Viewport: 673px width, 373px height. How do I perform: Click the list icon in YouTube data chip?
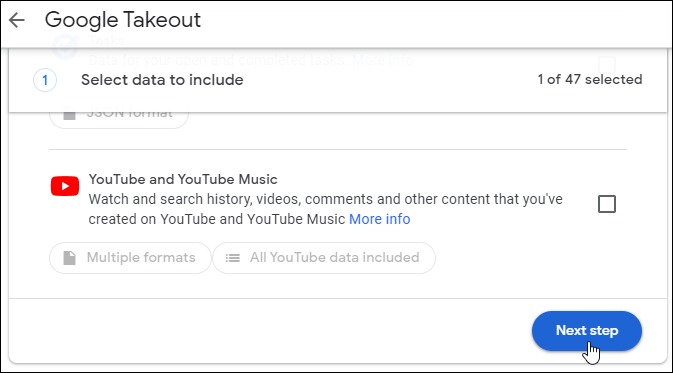tap(233, 258)
